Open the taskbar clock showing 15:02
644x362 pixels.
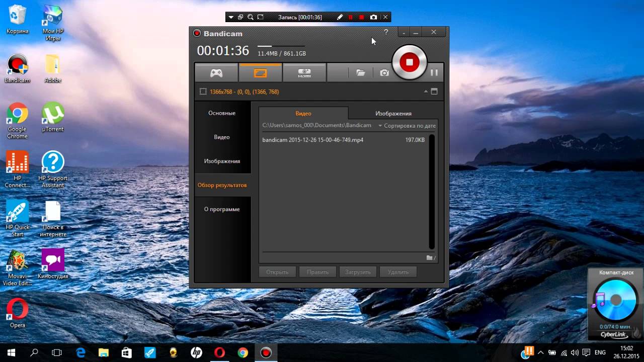[x=626, y=352]
